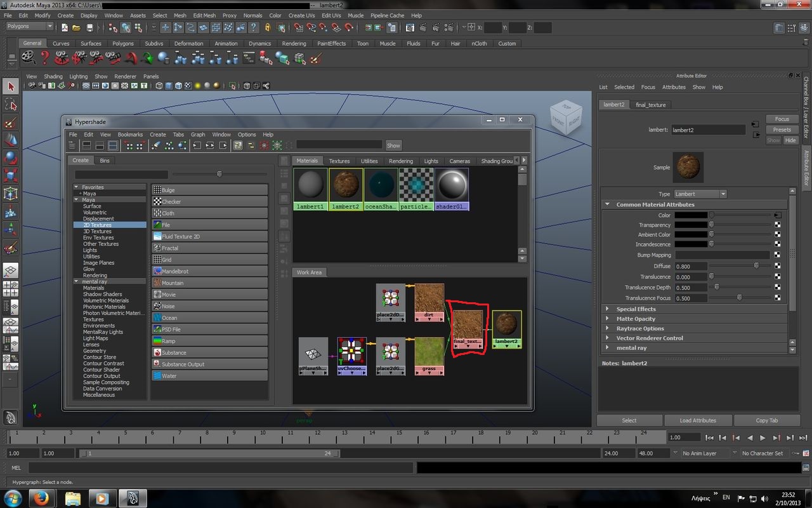Click the Presets button

pos(782,130)
